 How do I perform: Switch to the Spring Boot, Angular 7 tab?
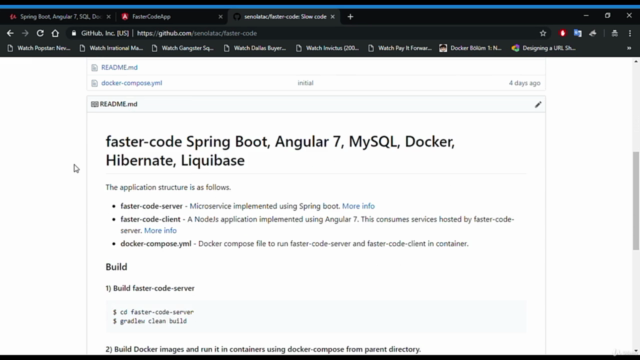pyautogui.click(x=60, y=17)
